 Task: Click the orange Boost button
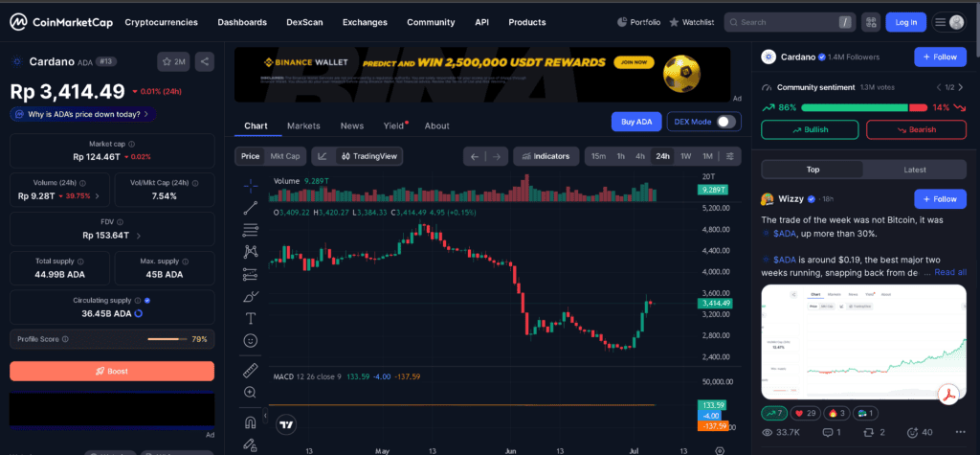tap(112, 371)
